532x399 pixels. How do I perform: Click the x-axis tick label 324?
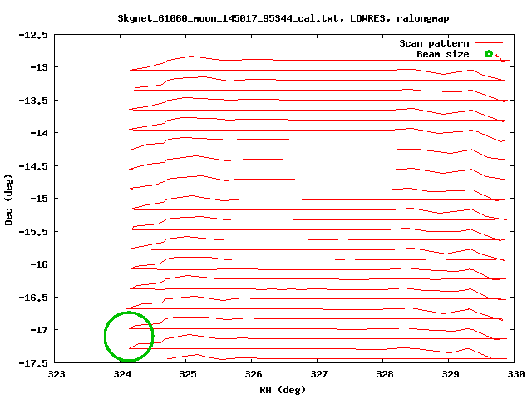122,374
